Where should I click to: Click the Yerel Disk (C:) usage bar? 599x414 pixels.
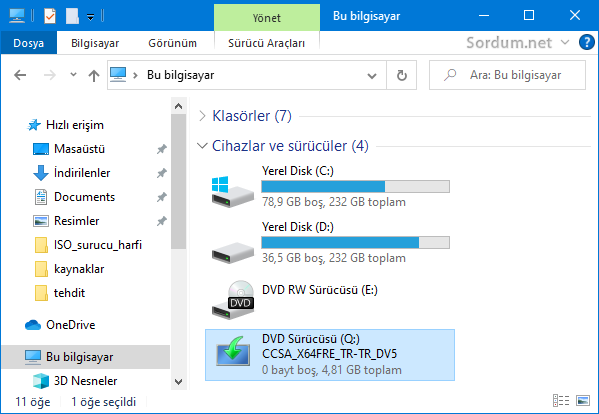tap(355, 186)
